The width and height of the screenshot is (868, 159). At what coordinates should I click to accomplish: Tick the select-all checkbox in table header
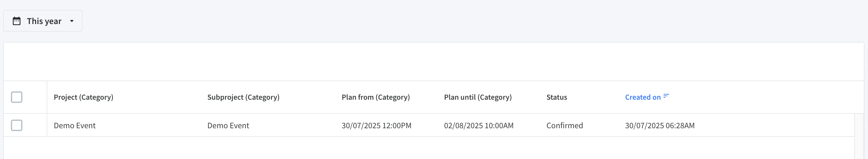coord(17,97)
